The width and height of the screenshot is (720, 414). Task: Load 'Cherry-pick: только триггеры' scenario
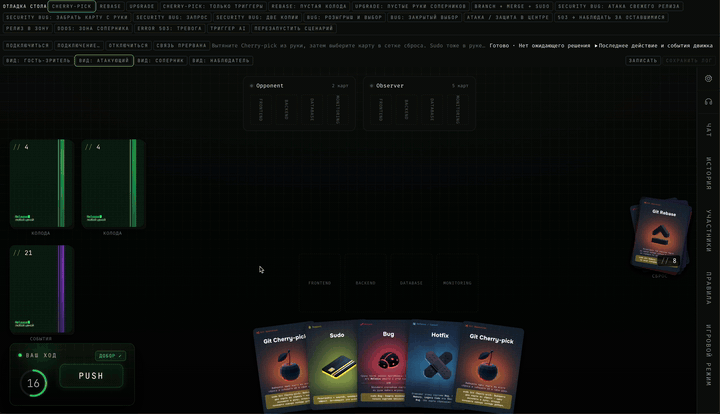213,6
